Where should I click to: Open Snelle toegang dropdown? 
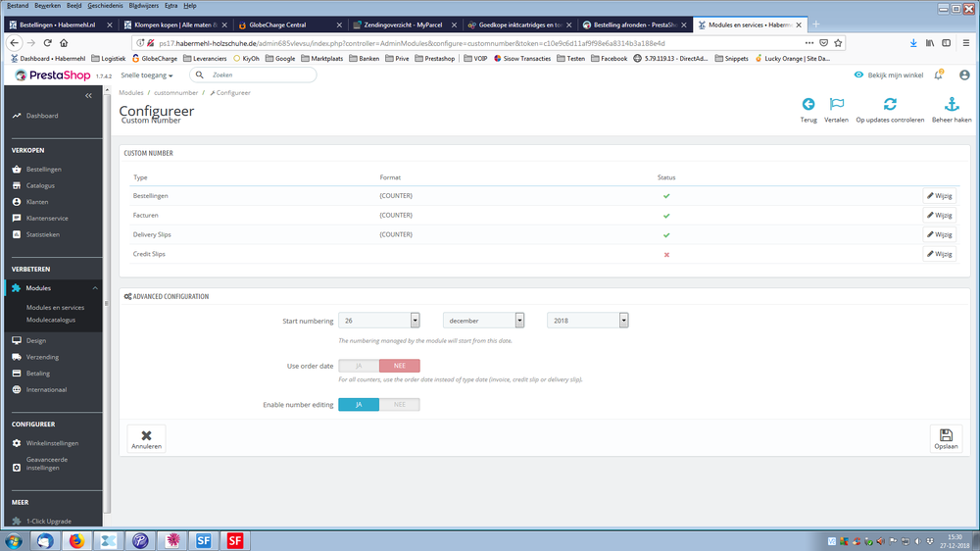(x=147, y=75)
